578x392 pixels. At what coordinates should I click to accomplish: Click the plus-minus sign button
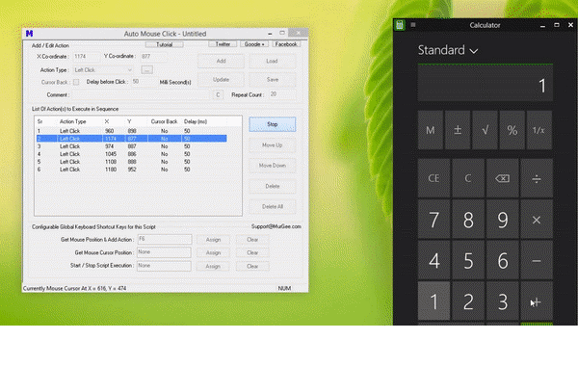pyautogui.click(x=458, y=130)
